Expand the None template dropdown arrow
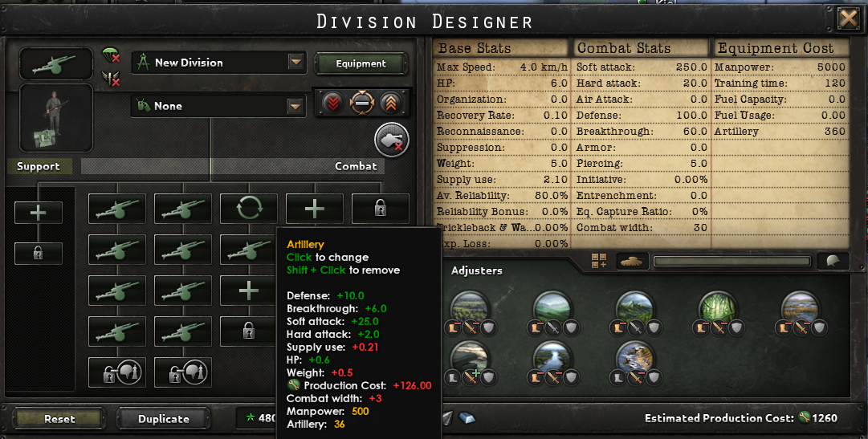This screenshot has width=868, height=439. coord(295,105)
